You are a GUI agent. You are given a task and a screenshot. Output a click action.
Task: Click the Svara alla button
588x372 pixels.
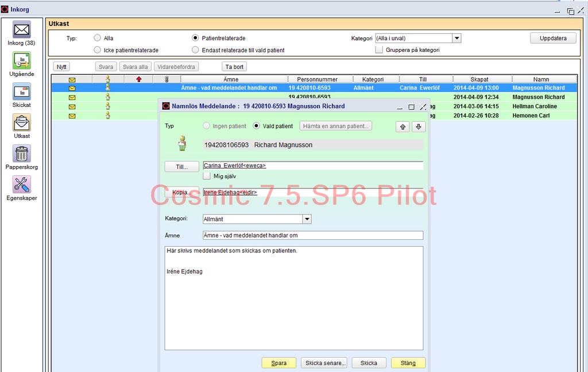(x=136, y=67)
